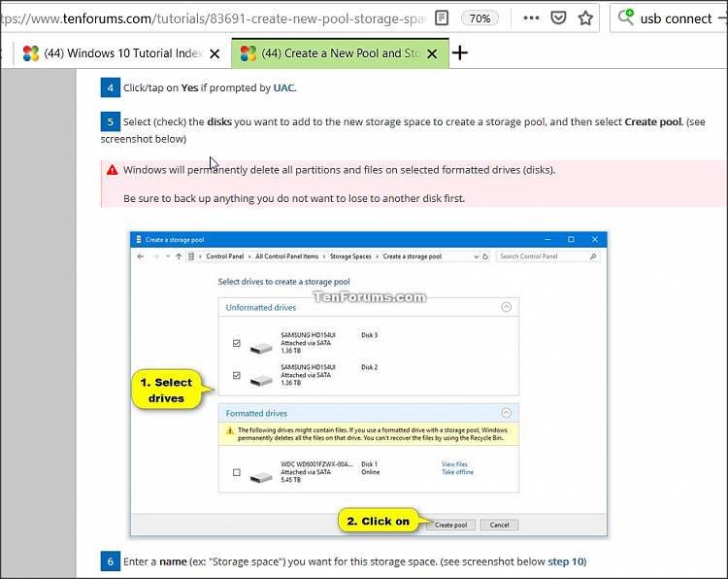Click the Search Control Panel magnifier icon

click(593, 256)
